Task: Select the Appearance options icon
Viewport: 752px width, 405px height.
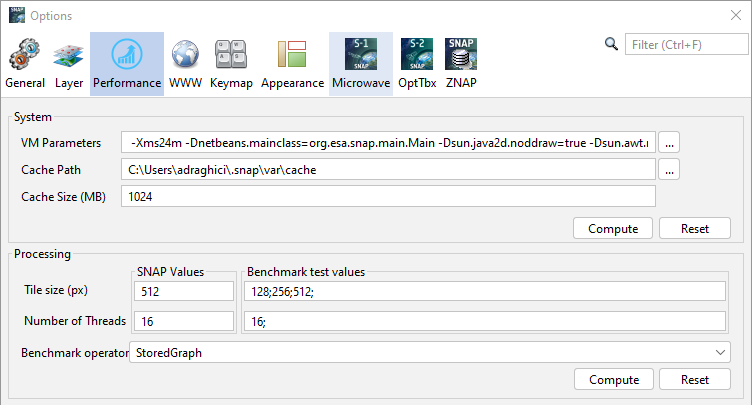Action: point(293,64)
